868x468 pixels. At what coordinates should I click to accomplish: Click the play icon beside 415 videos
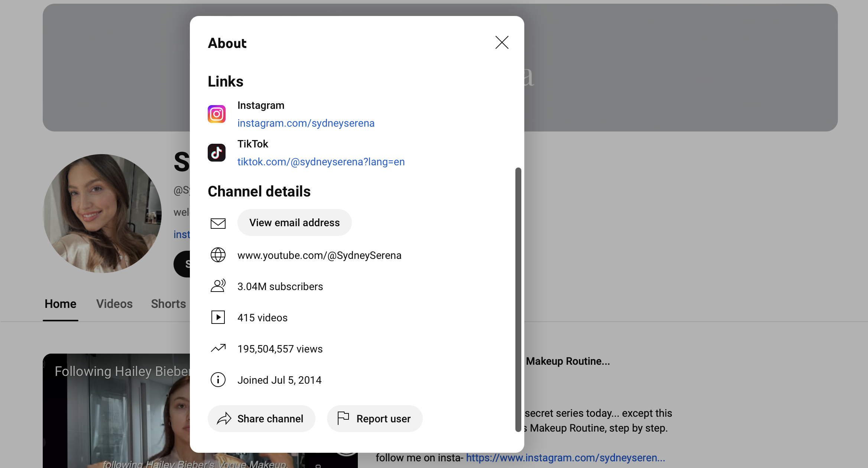pyautogui.click(x=218, y=318)
